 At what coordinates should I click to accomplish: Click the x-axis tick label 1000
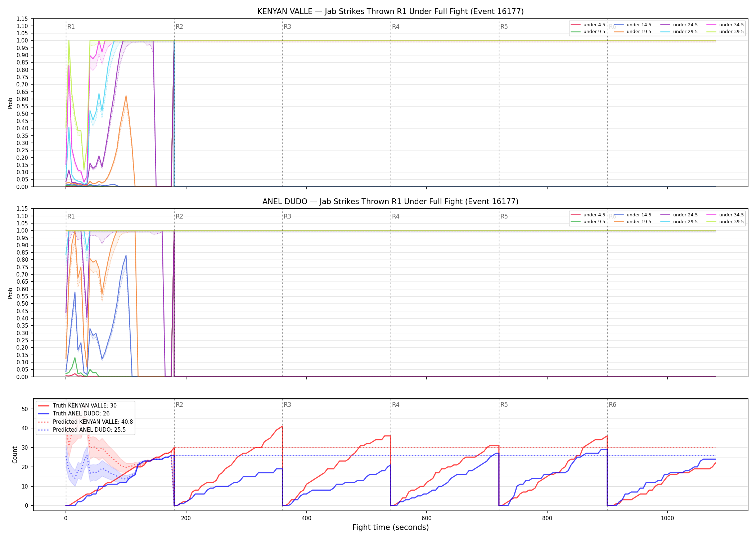667,518
